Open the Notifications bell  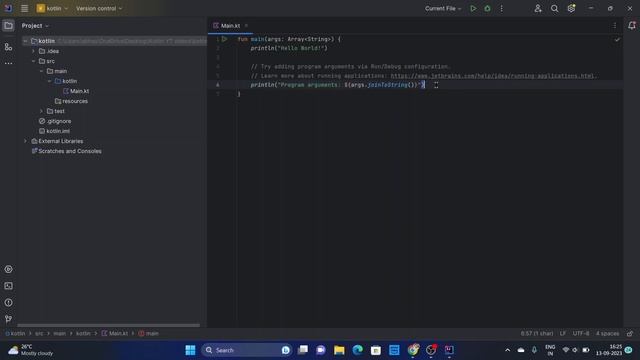(632, 25)
